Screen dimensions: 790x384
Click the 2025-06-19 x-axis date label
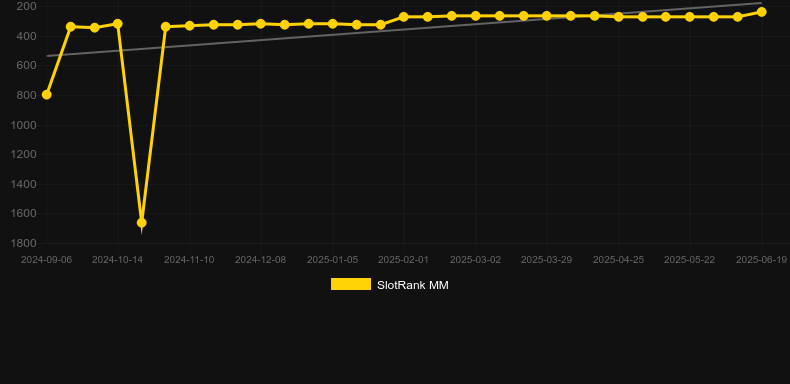click(761, 260)
